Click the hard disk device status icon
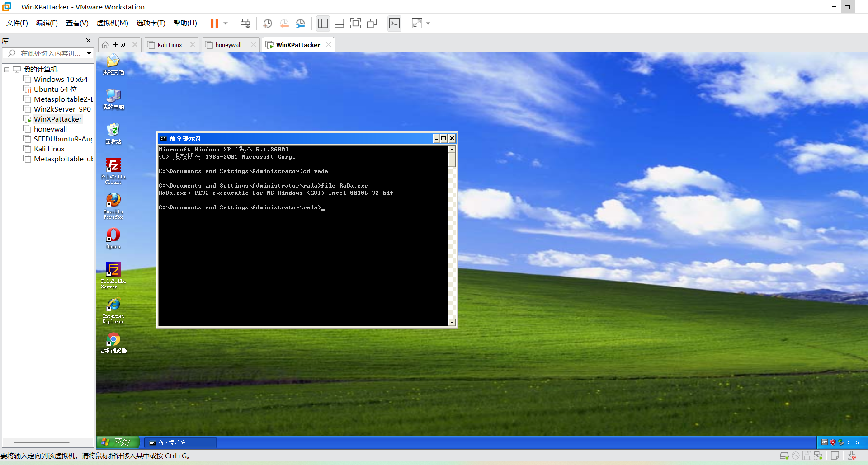This screenshot has width=868, height=465. [784, 456]
